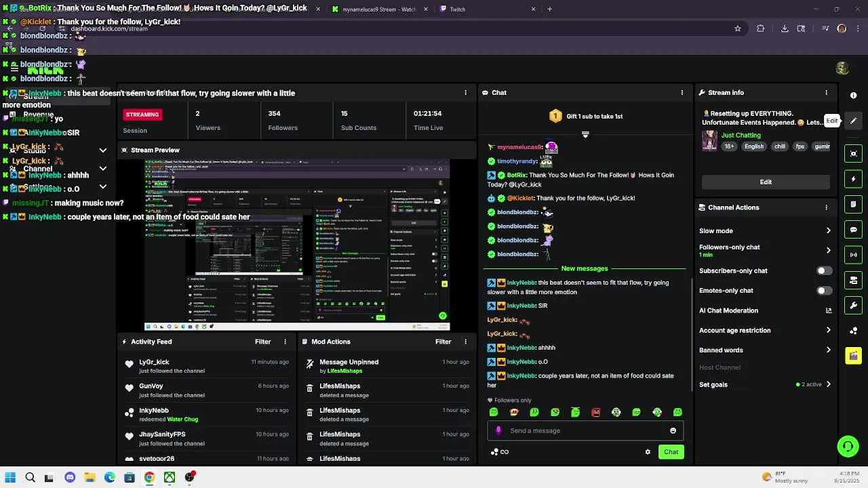Click the chill tag in Stream info
The width and height of the screenshot is (868, 488).
[x=780, y=146]
